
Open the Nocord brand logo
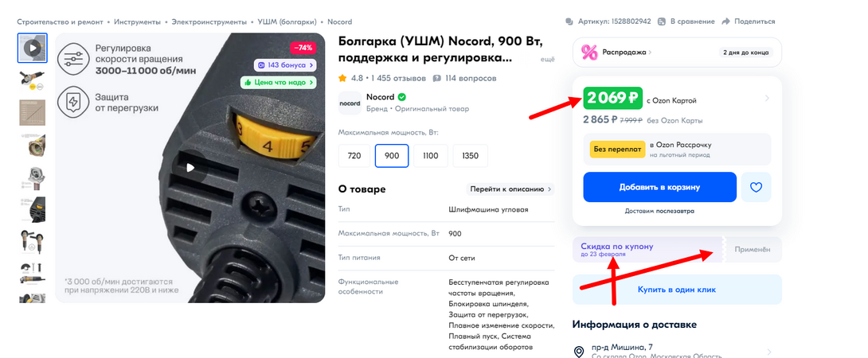pos(350,103)
